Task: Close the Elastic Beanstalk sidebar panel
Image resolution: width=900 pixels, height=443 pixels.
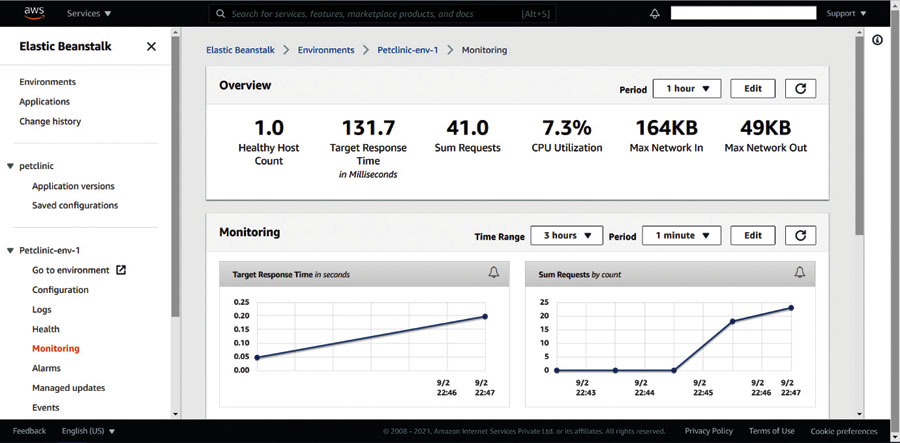Action: pyautogui.click(x=151, y=47)
